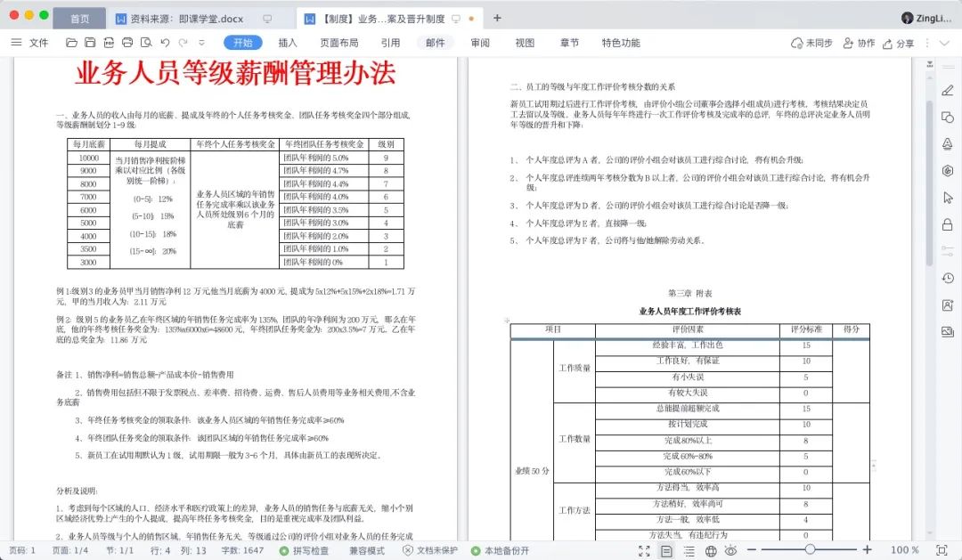The width and height of the screenshot is (962, 560).
Task: Open the settings sliders icon in right sidebar
Action: coord(947,251)
